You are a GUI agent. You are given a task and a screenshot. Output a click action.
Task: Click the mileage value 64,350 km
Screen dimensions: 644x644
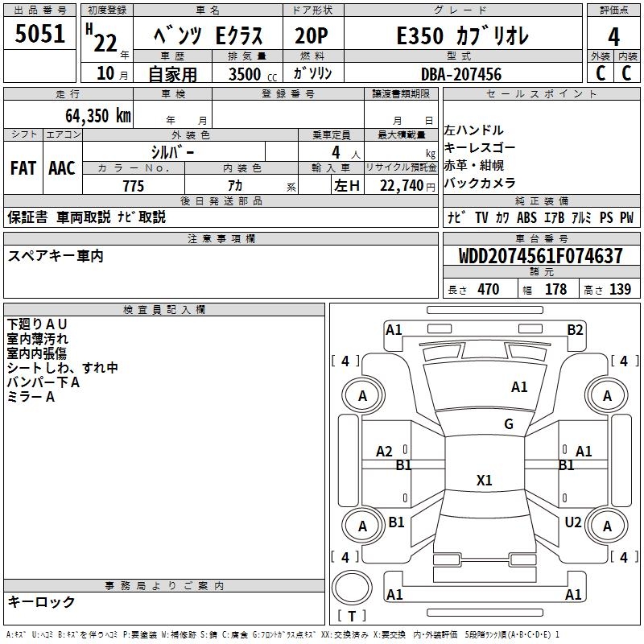click(x=98, y=115)
